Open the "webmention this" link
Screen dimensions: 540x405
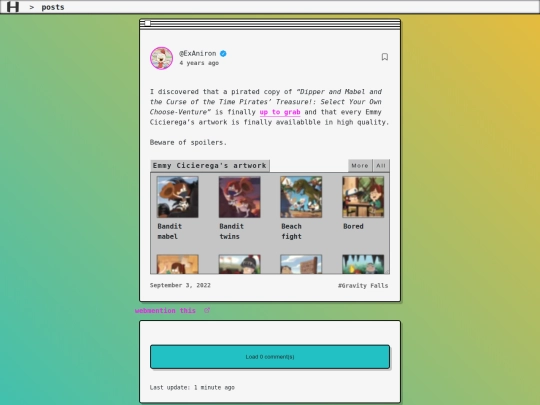coord(165,311)
